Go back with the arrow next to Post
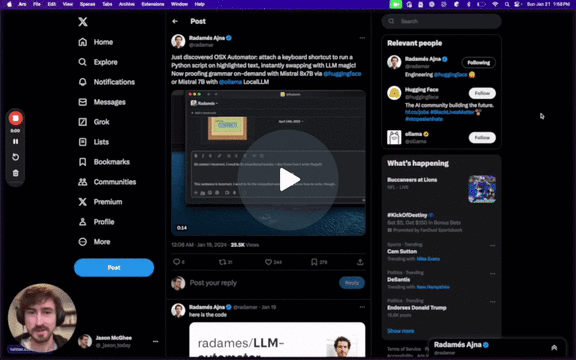Image resolution: width=576 pixels, height=360 pixels. 175,21
